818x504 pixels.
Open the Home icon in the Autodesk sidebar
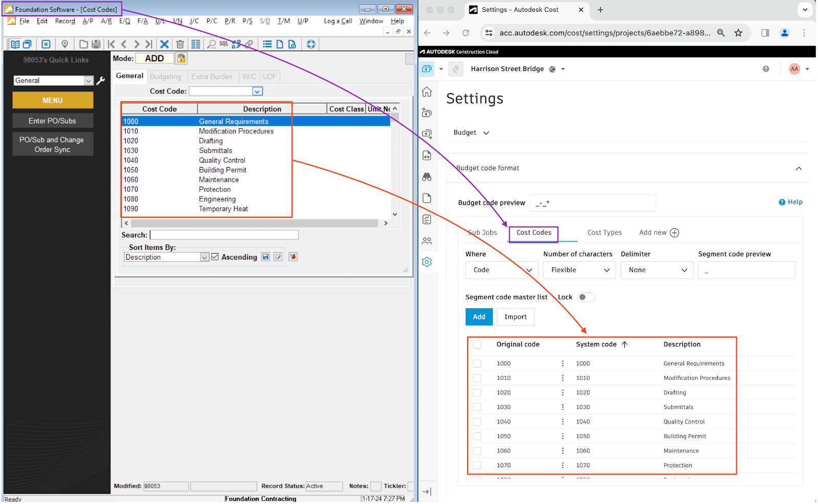tap(427, 91)
